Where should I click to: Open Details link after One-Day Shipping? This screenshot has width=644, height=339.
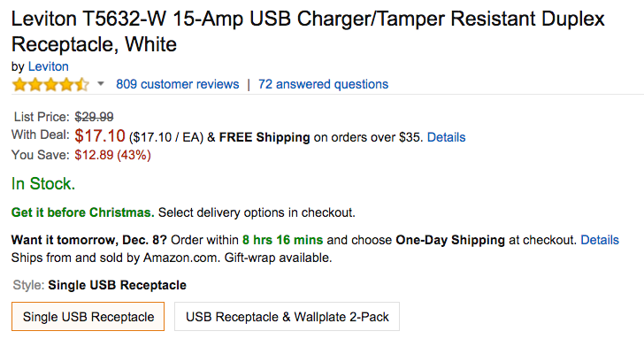[x=600, y=240]
